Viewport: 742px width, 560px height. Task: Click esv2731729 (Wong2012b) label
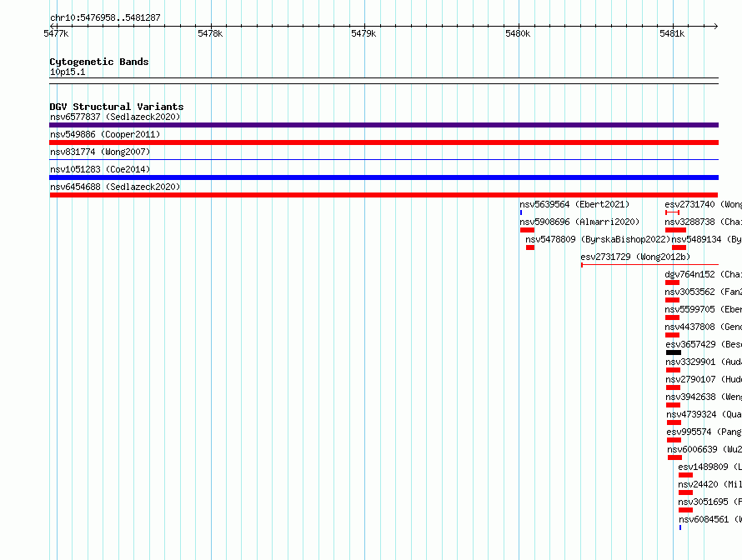point(635,257)
